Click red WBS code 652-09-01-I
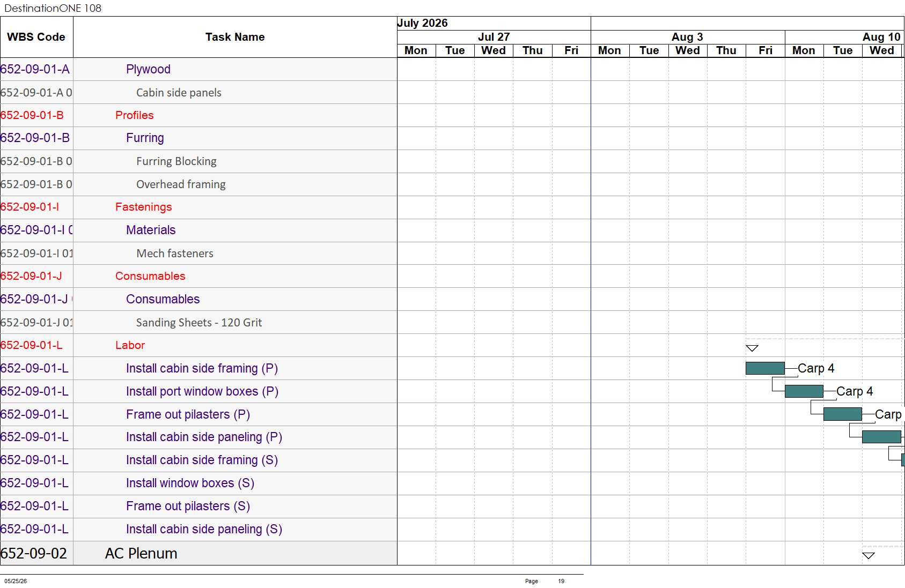 [x=30, y=207]
